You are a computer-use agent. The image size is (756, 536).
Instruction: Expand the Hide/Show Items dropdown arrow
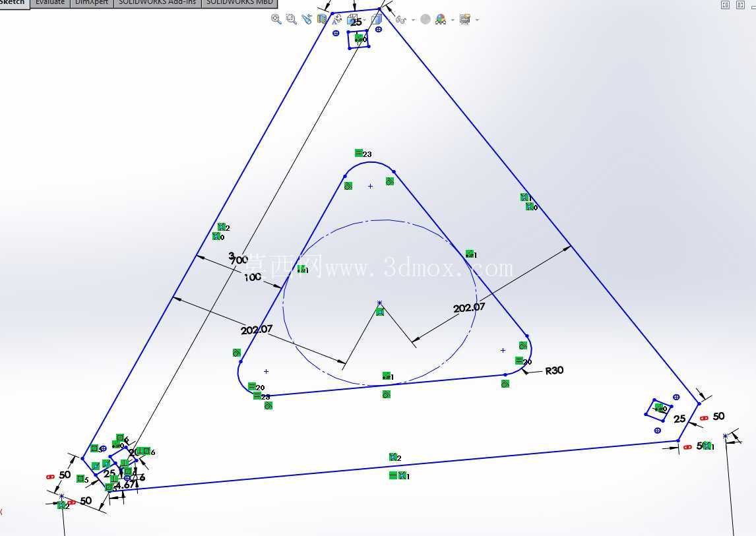pyautogui.click(x=413, y=20)
